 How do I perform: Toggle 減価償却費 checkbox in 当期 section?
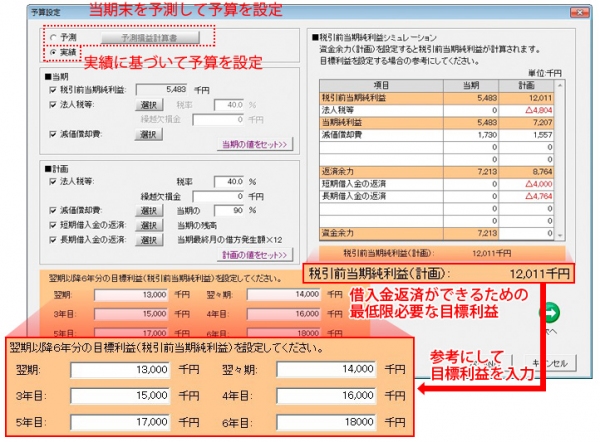coord(53,134)
